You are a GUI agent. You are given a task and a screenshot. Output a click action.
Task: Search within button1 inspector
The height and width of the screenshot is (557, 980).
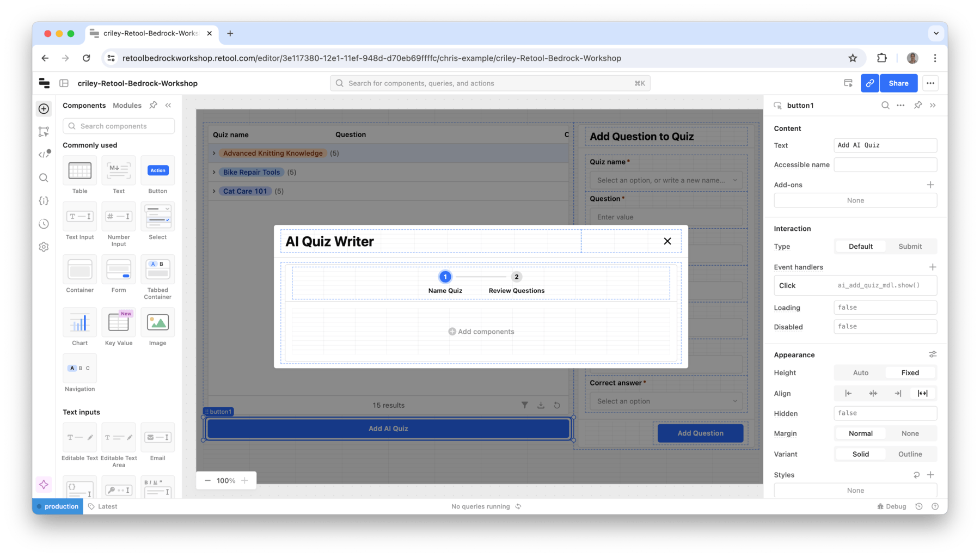tap(885, 105)
